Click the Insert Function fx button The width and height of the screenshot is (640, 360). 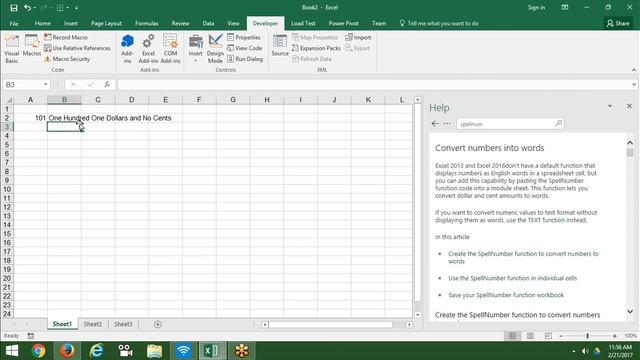(x=107, y=84)
